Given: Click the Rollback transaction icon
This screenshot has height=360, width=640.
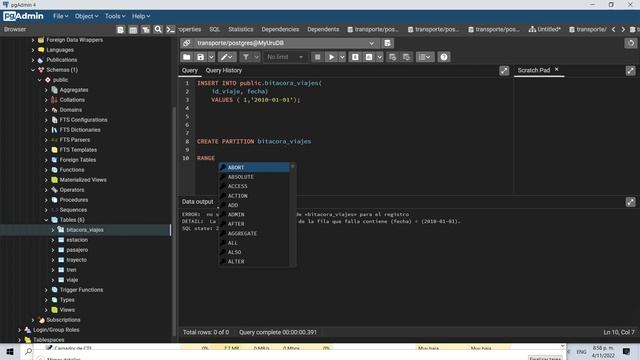Looking at the screenshot, I should coord(406,57).
